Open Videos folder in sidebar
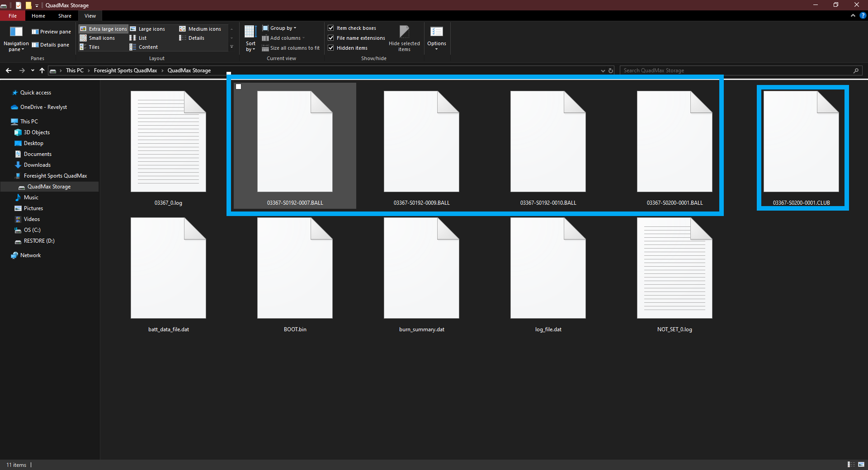The width and height of the screenshot is (868, 470). tap(32, 219)
